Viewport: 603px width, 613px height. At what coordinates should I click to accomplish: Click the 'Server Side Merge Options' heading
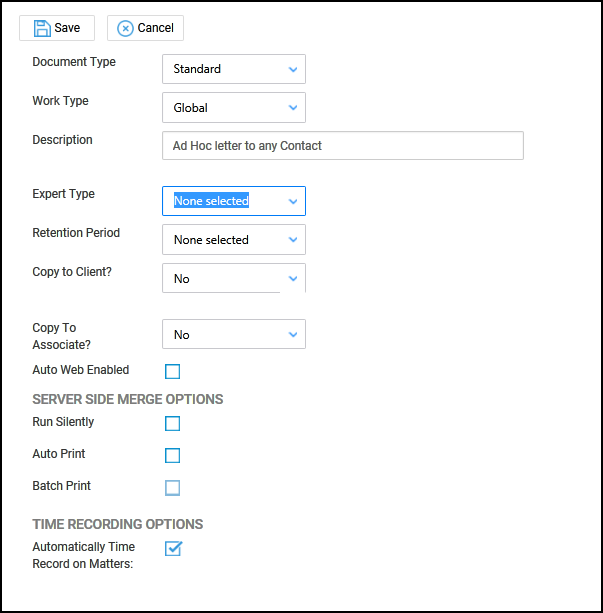pyautogui.click(x=128, y=399)
